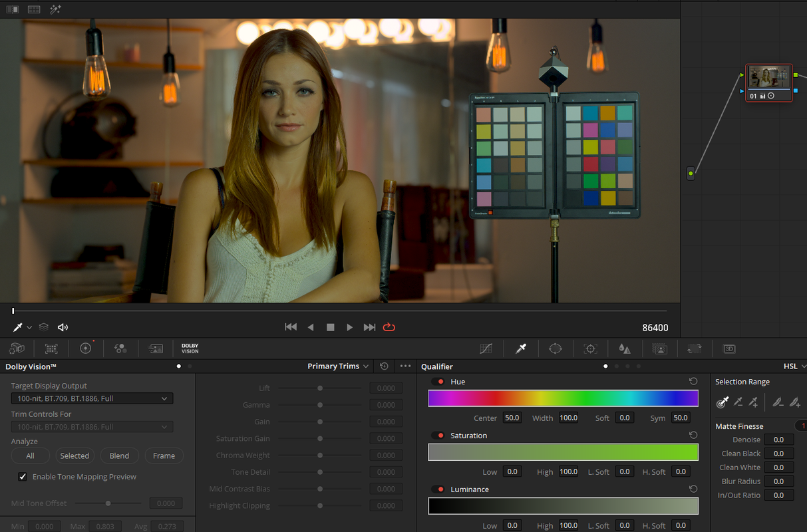Open the Motion Effects palette

(x=156, y=348)
